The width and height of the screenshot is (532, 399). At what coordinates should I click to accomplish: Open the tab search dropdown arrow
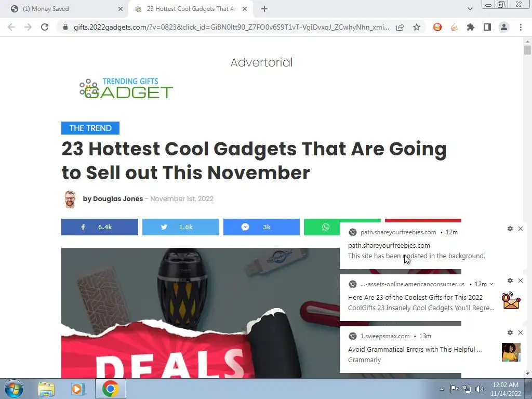point(470,9)
